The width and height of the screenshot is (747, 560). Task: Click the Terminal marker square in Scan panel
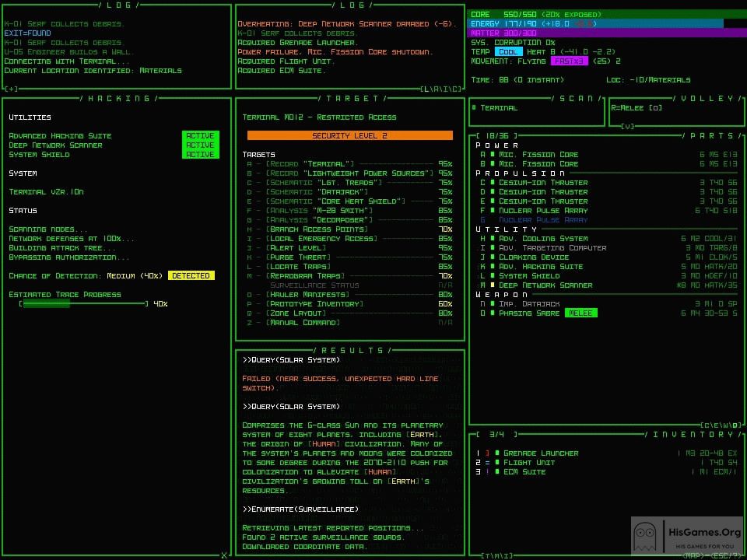click(x=474, y=108)
